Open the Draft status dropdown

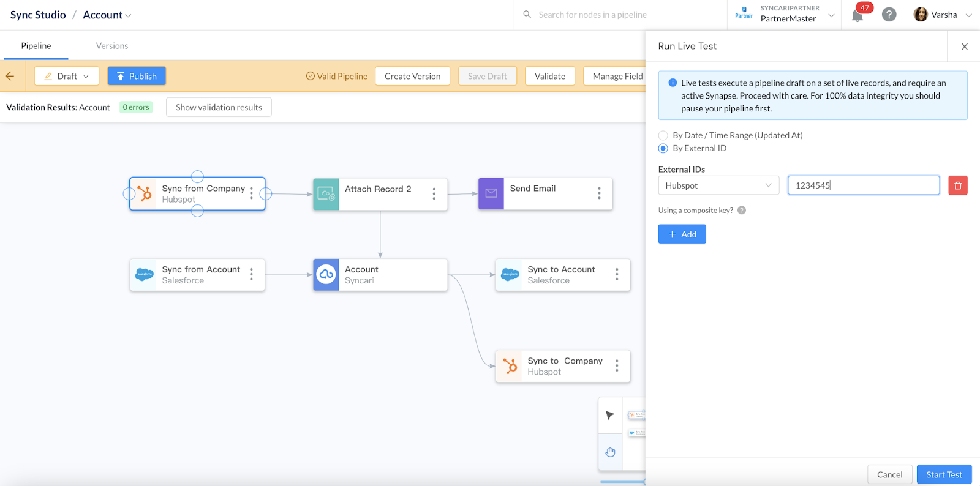coord(67,76)
